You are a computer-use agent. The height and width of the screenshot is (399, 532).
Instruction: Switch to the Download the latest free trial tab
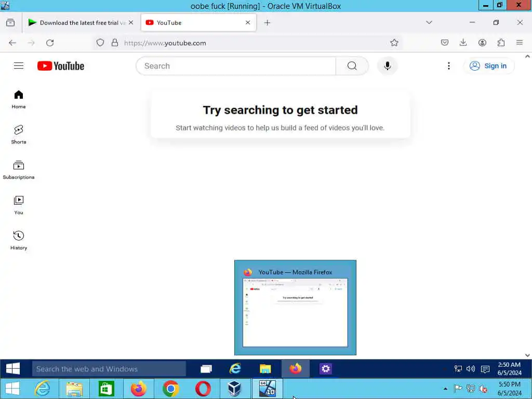tap(81, 23)
